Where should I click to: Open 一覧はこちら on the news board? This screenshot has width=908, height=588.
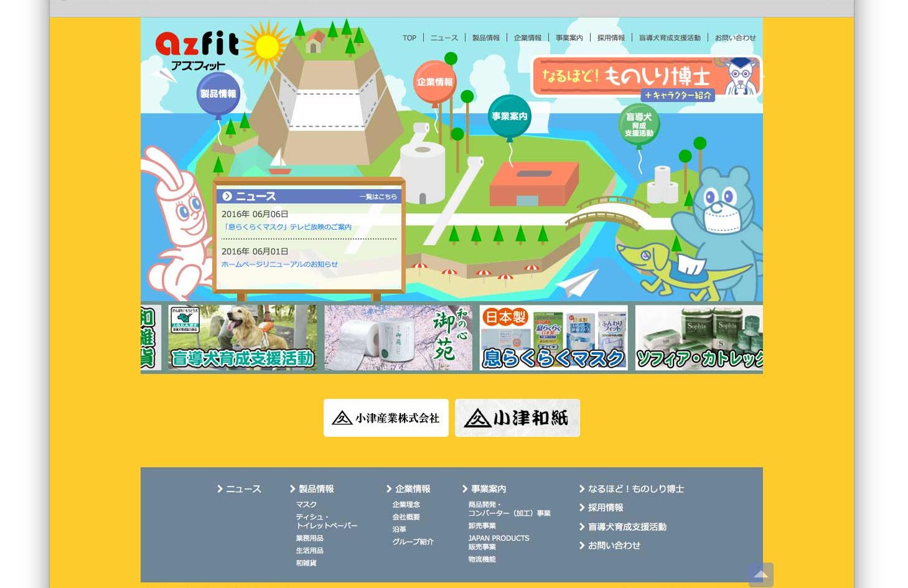pyautogui.click(x=378, y=197)
